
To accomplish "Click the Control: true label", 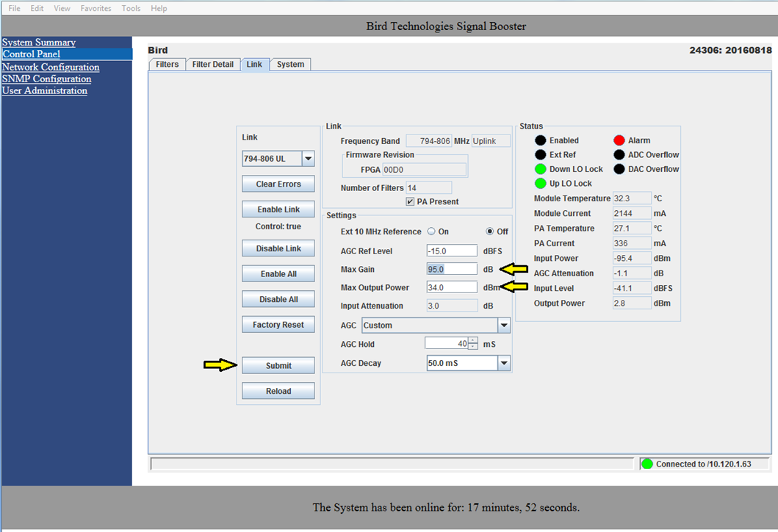I will click(x=278, y=226).
